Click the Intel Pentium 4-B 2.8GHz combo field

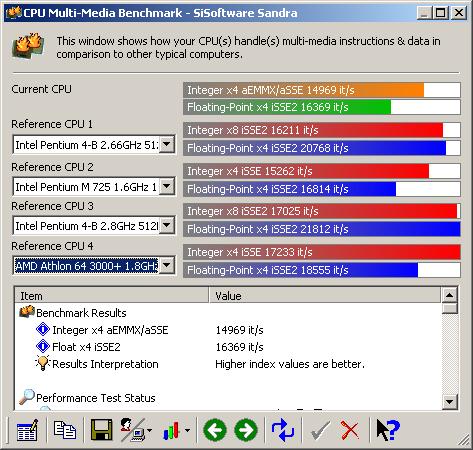pos(94,225)
